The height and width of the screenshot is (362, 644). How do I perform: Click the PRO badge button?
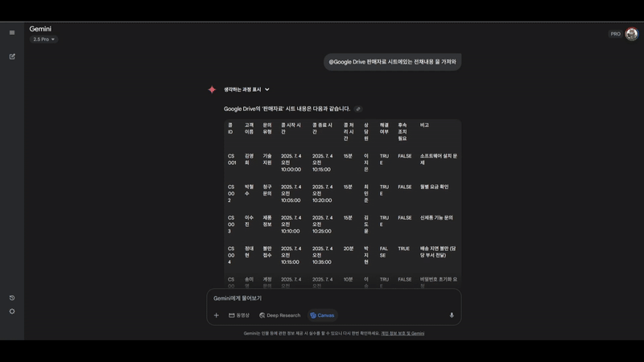click(x=615, y=34)
